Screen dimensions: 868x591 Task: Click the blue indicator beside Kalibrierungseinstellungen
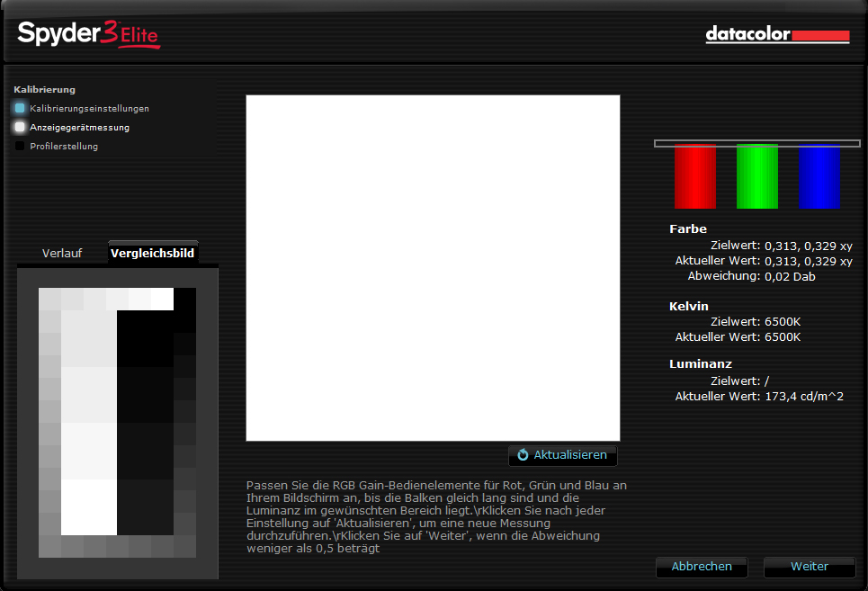(20, 108)
